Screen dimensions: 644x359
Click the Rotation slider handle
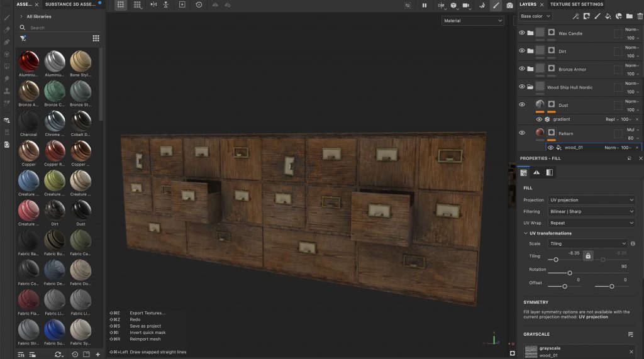(x=570, y=273)
